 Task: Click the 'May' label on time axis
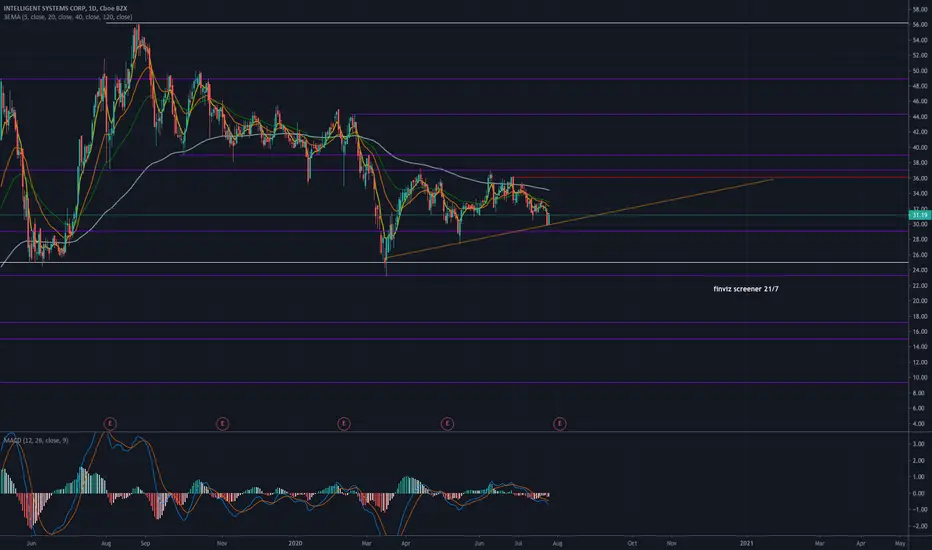pyautogui.click(x=900, y=543)
